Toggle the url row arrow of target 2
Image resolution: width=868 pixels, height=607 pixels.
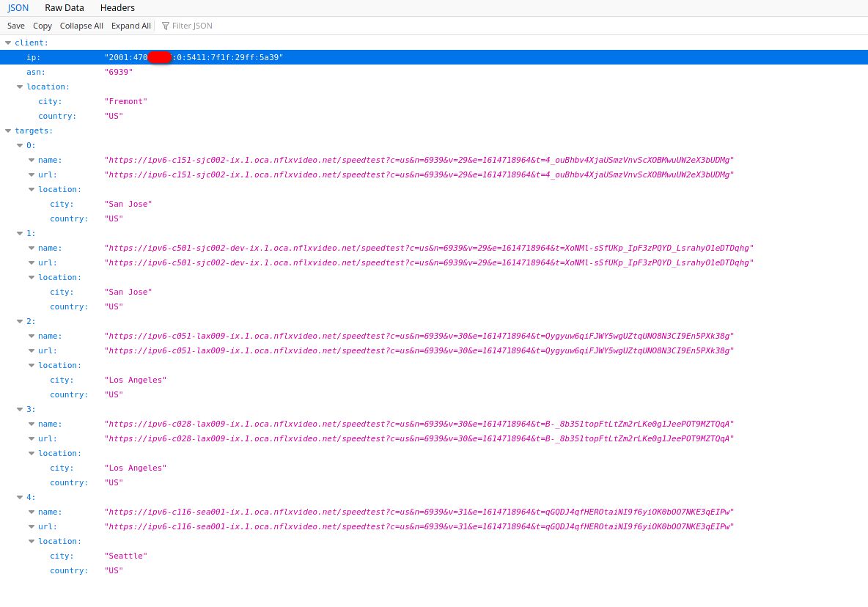click(x=32, y=351)
